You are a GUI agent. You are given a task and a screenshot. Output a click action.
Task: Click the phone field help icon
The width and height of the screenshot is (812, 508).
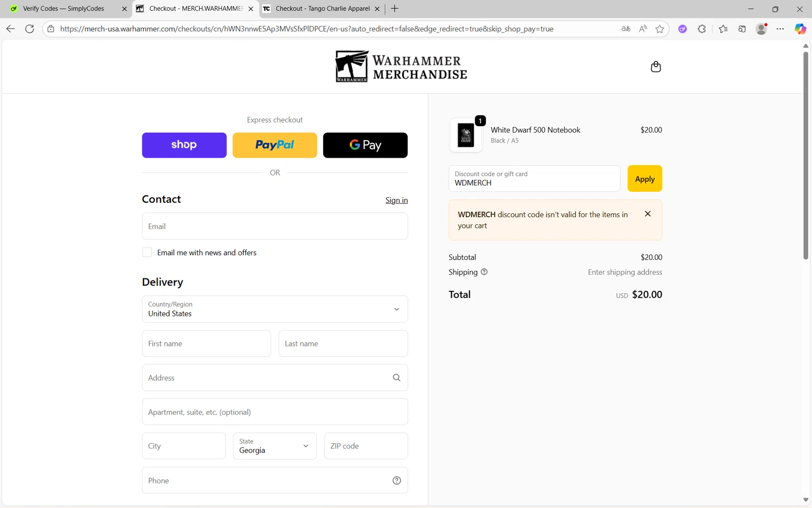pos(396,480)
